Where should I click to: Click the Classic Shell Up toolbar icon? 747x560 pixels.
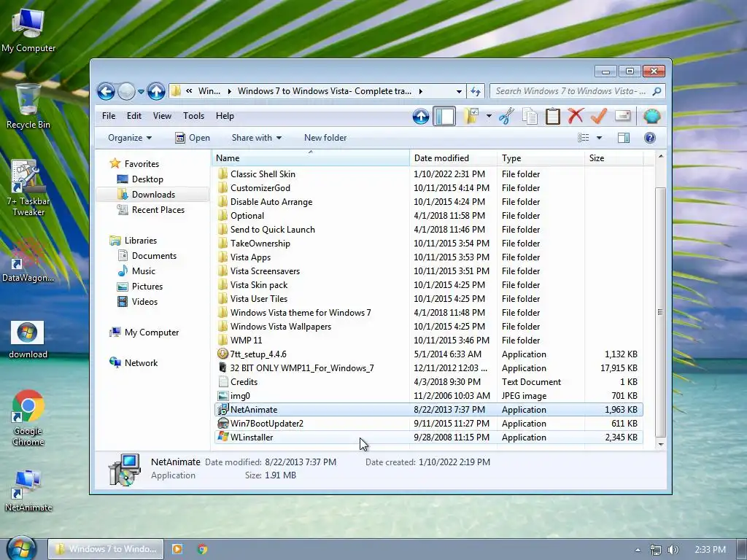pos(421,116)
